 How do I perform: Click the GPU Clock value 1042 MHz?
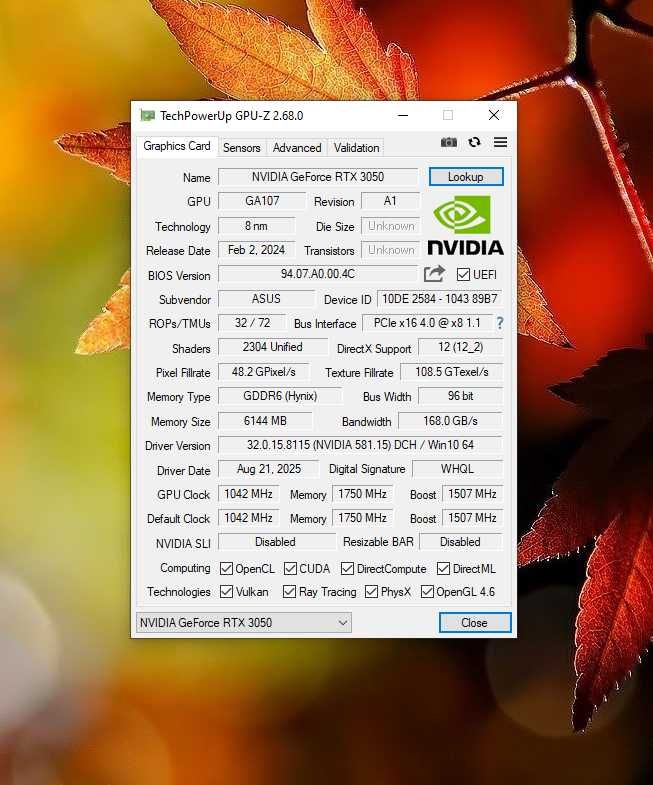(248, 494)
